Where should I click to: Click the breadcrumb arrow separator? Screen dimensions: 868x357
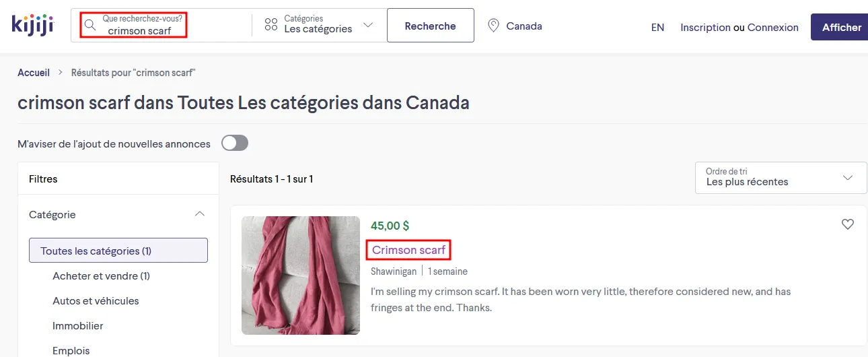point(60,72)
